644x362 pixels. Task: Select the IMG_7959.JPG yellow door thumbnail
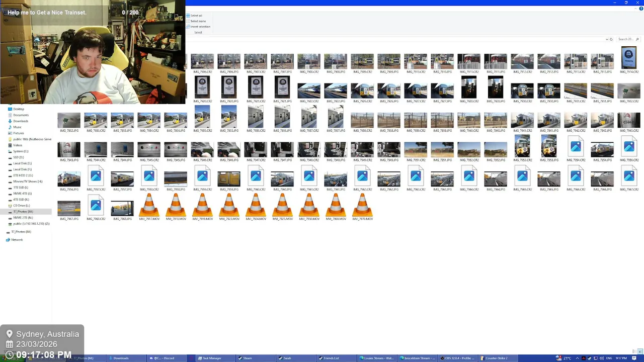229,179
